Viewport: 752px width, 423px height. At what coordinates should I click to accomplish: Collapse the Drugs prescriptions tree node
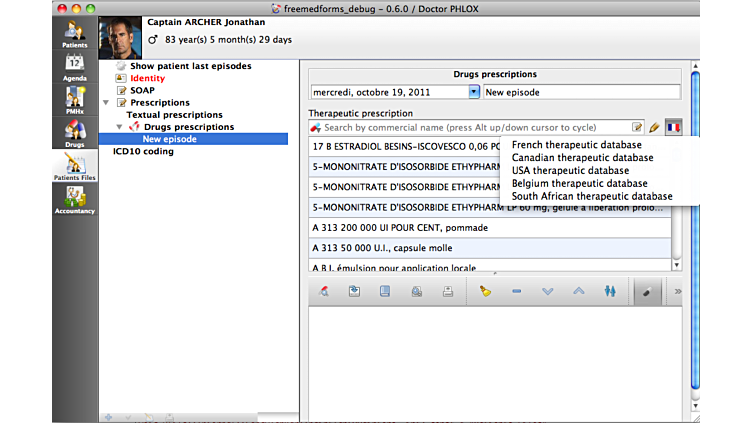(121, 127)
